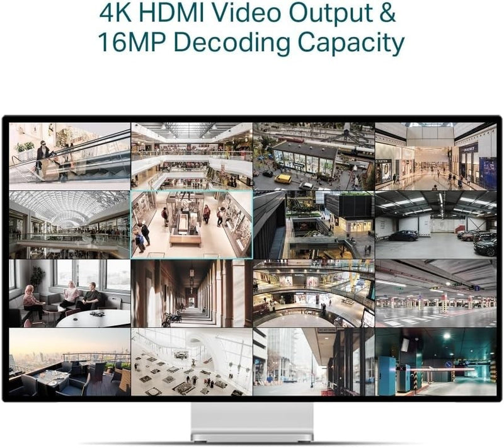Select the warehouse parking feed with cars
This screenshot has width=504, height=448.
[436, 225]
